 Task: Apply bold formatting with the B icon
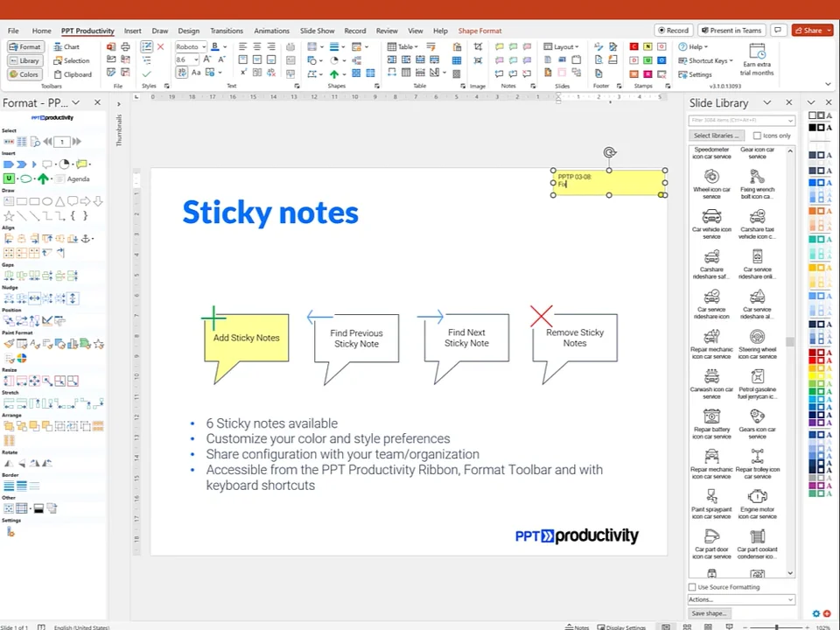click(215, 46)
